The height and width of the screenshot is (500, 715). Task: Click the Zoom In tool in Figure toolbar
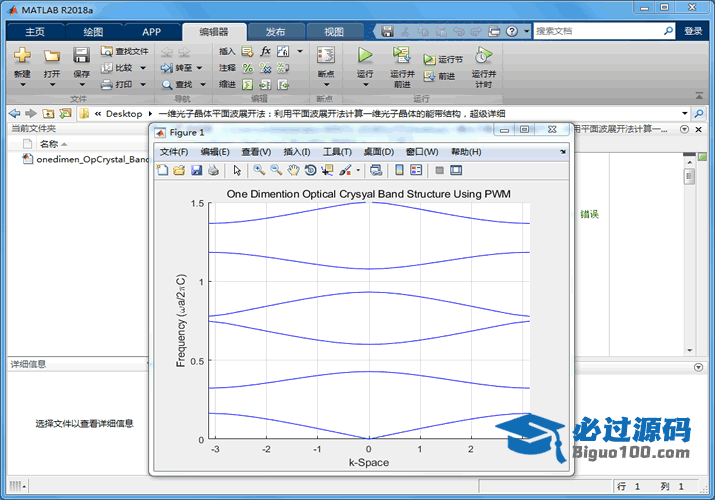pos(259,170)
